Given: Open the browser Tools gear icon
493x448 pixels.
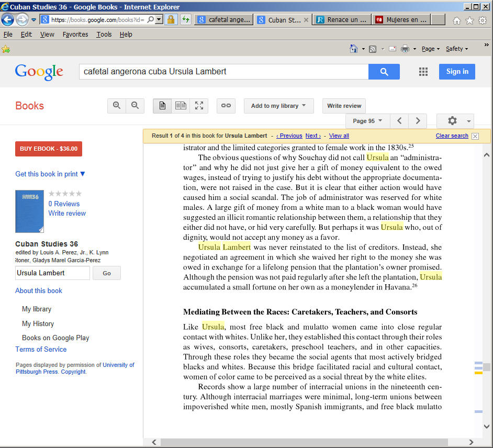Looking at the screenshot, I should pos(483,21).
